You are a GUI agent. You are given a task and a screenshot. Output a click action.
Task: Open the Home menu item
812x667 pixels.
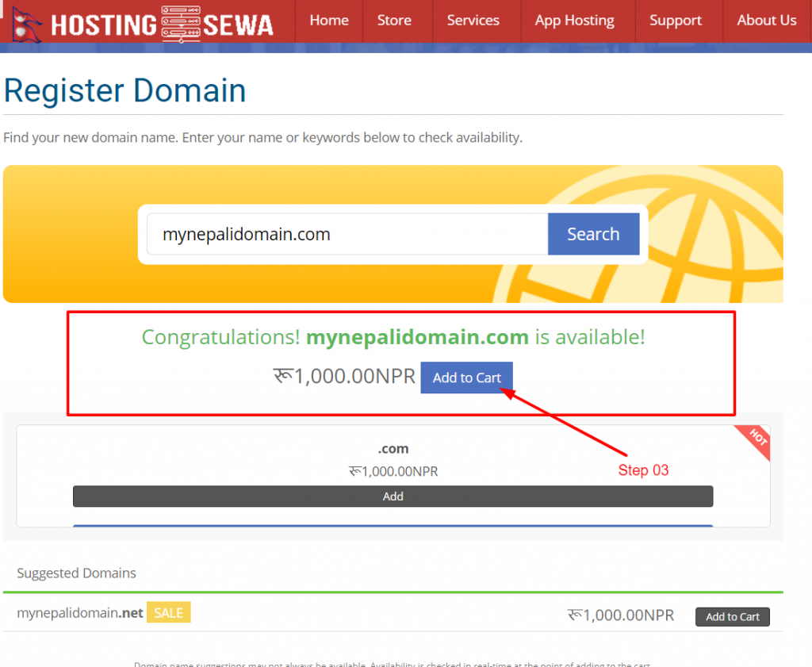(329, 20)
